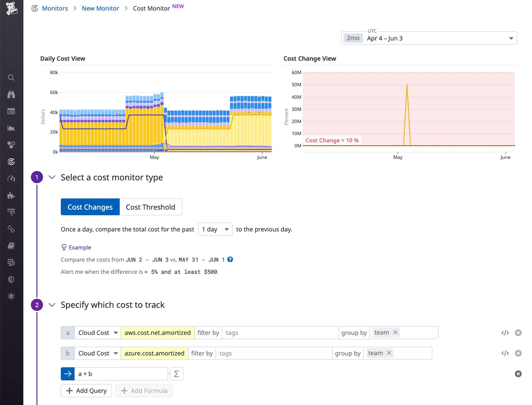
Task: Open the New Monitor breadcrumb link
Action: (100, 8)
